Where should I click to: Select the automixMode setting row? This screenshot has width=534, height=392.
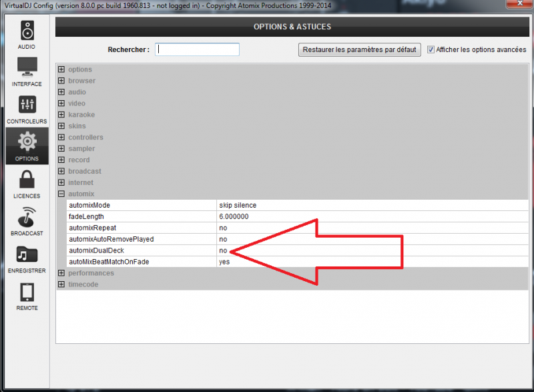(x=298, y=205)
